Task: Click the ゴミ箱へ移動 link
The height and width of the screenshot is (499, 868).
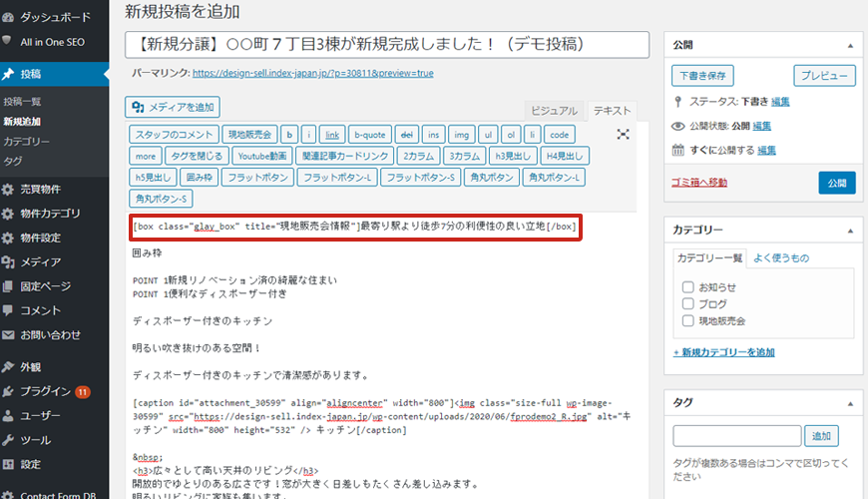Action: (x=699, y=183)
